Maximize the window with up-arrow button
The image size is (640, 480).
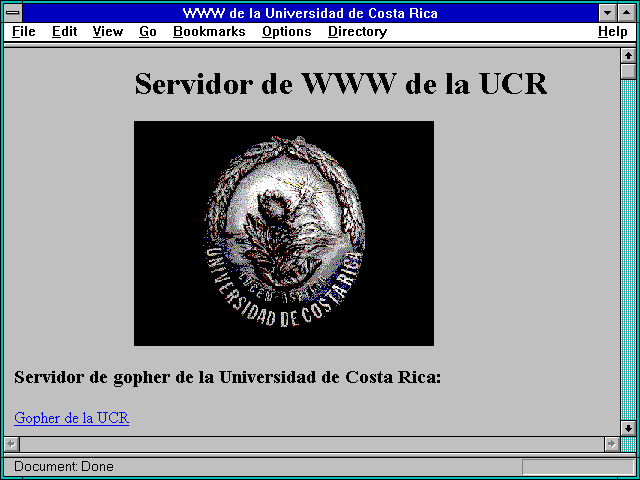(x=627, y=13)
